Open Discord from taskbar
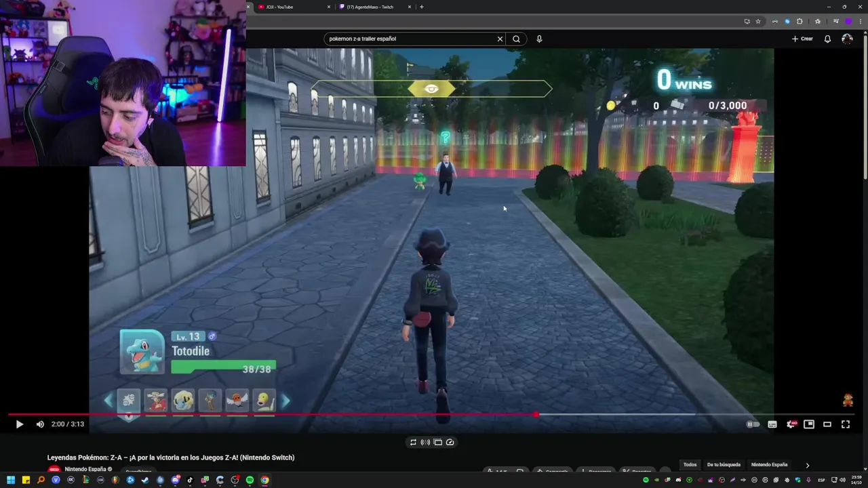Image resolution: width=868 pixels, height=488 pixels. tap(175, 480)
